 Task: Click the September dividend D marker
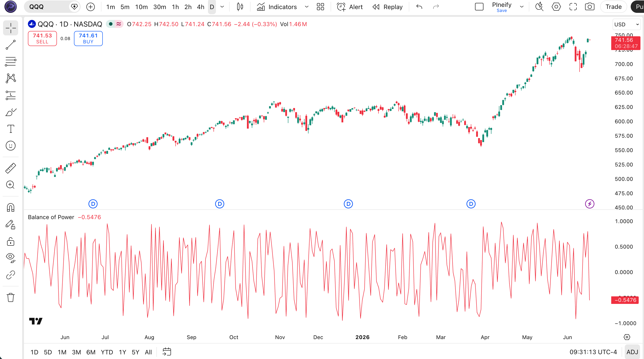[219, 204]
